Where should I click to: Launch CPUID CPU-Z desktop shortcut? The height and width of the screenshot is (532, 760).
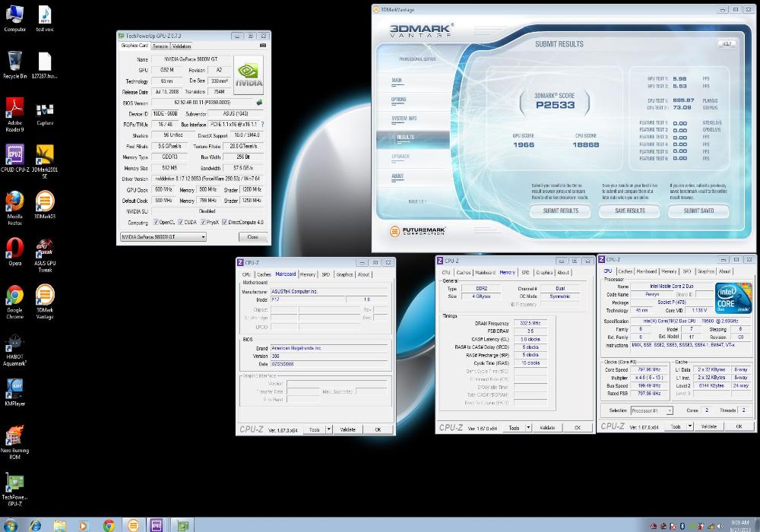click(15, 158)
